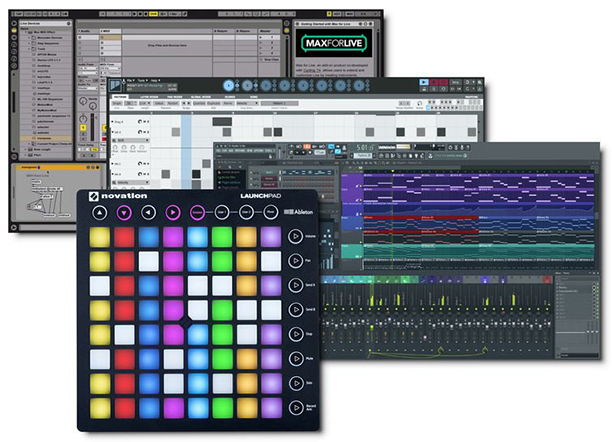Click the Single button in sequencer toolbar

(x=117, y=103)
